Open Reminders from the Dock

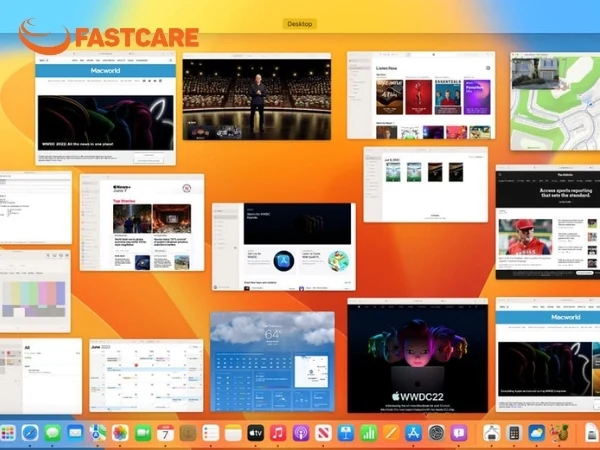click(210, 433)
